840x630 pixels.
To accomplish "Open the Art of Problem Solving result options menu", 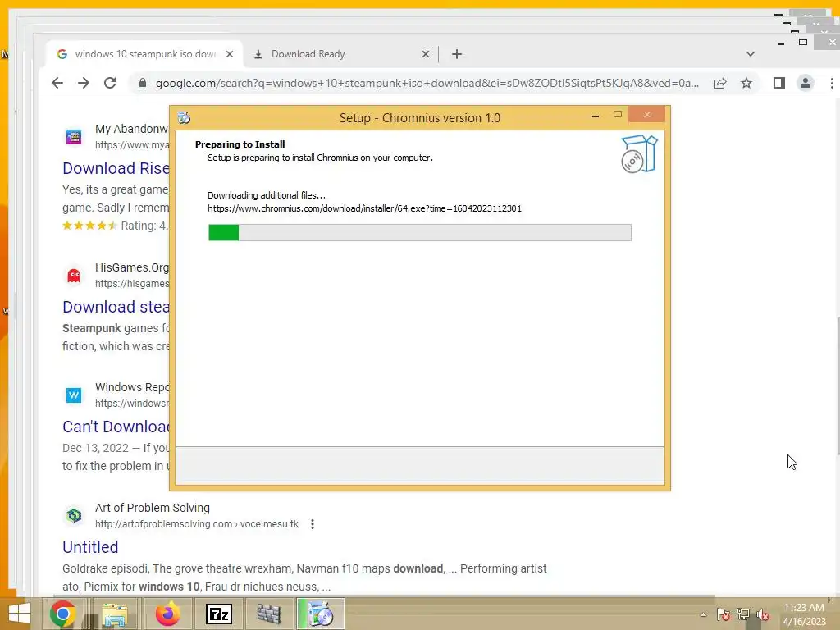I will tap(313, 524).
